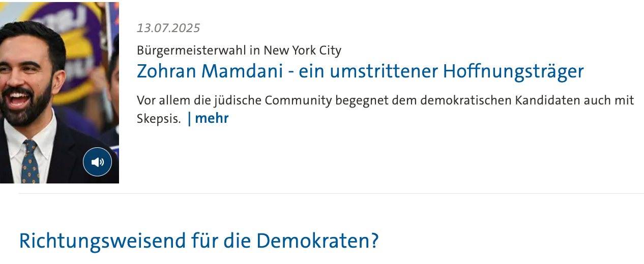Click the word "Hoffnungsträger" in the headline
Viewport: 644px width, 264px height.
(513, 71)
